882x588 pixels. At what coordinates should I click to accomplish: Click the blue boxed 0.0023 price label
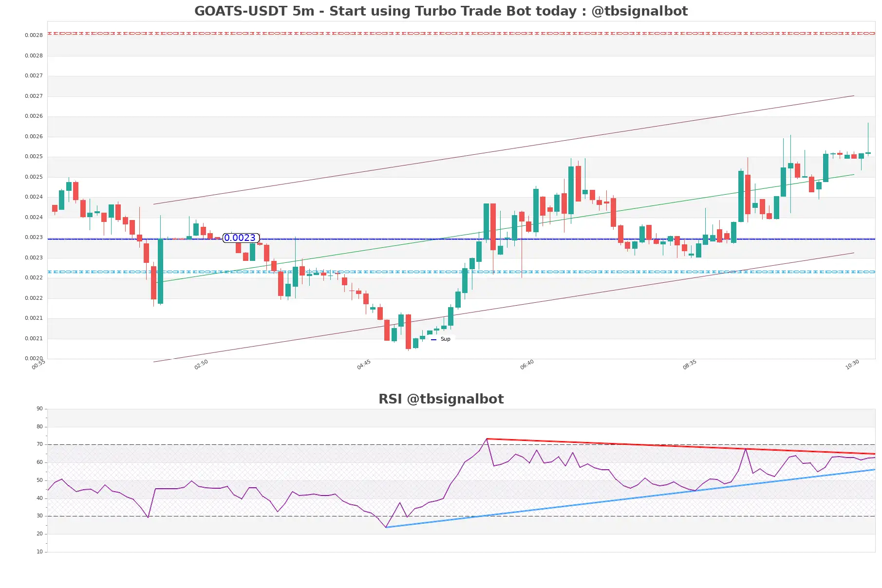click(241, 238)
